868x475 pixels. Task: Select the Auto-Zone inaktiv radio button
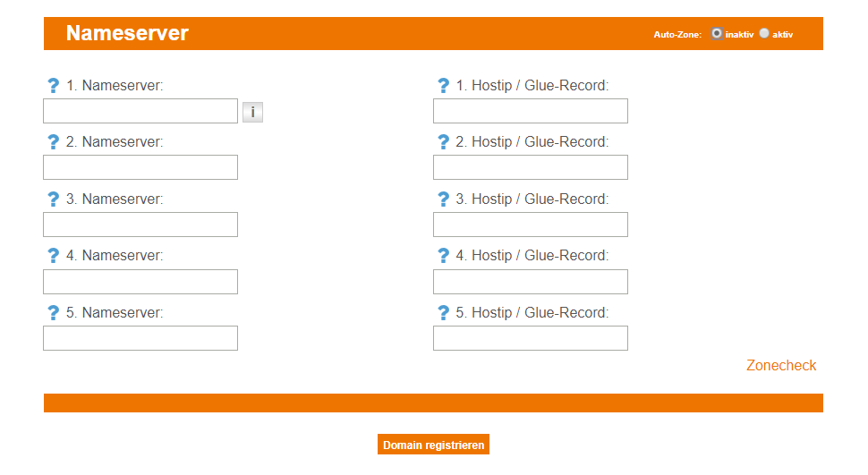coord(717,34)
